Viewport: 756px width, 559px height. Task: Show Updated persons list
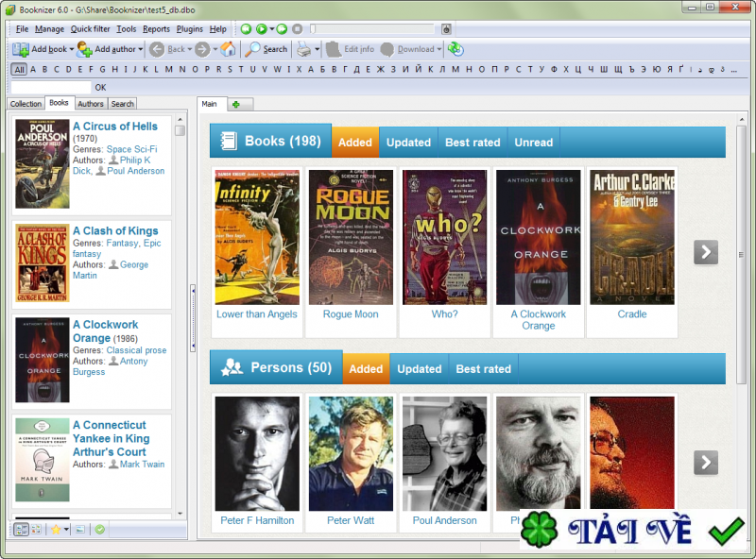pyautogui.click(x=419, y=369)
